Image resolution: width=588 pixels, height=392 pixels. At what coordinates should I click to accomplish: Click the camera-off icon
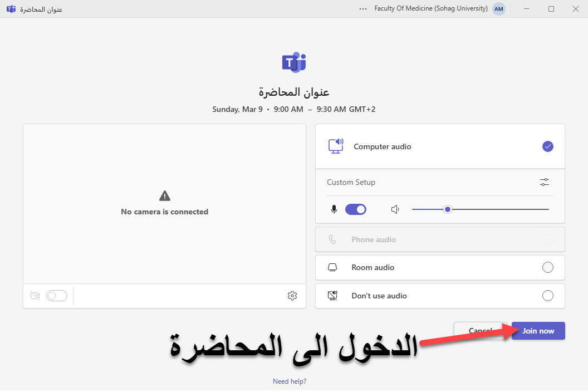coord(35,296)
